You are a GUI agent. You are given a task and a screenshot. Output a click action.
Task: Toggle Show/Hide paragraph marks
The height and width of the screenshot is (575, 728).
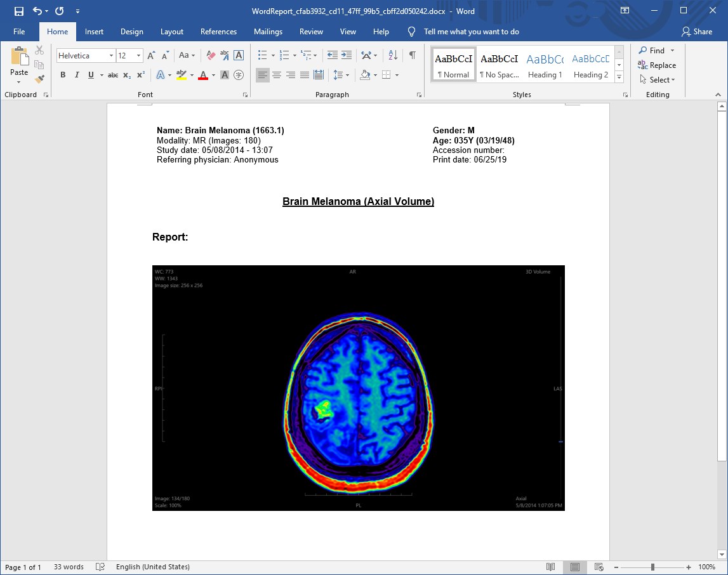413,55
